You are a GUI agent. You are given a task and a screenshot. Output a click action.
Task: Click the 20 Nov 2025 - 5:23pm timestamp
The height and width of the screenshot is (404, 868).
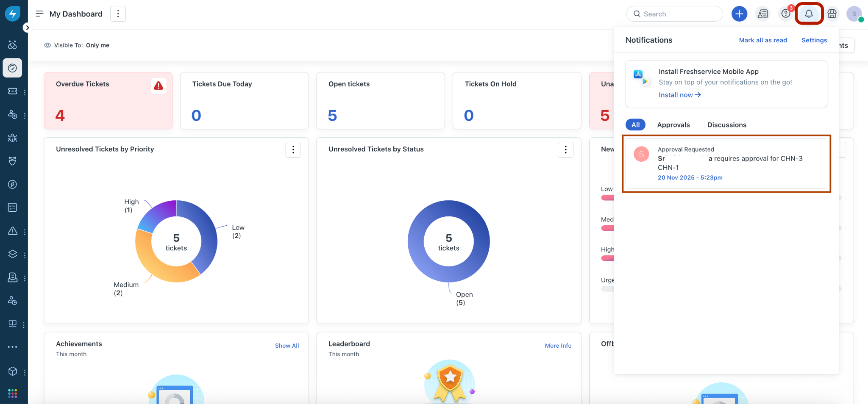[x=690, y=177]
